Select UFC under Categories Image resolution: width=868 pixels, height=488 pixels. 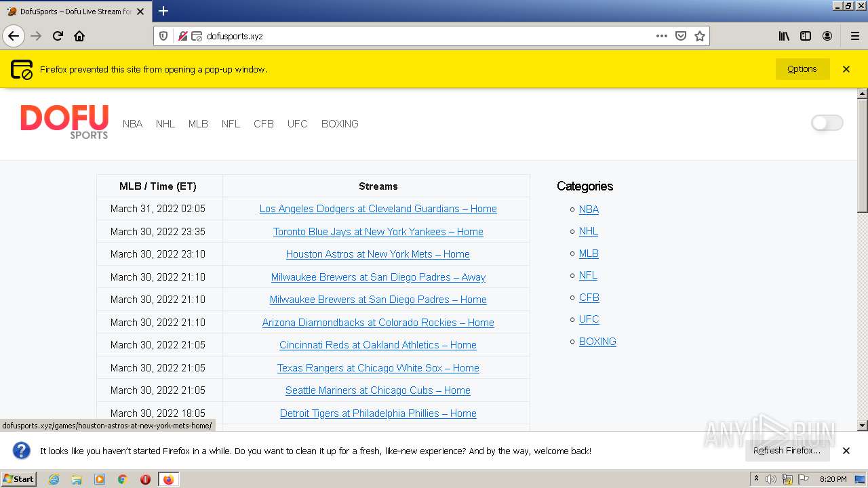(x=589, y=319)
